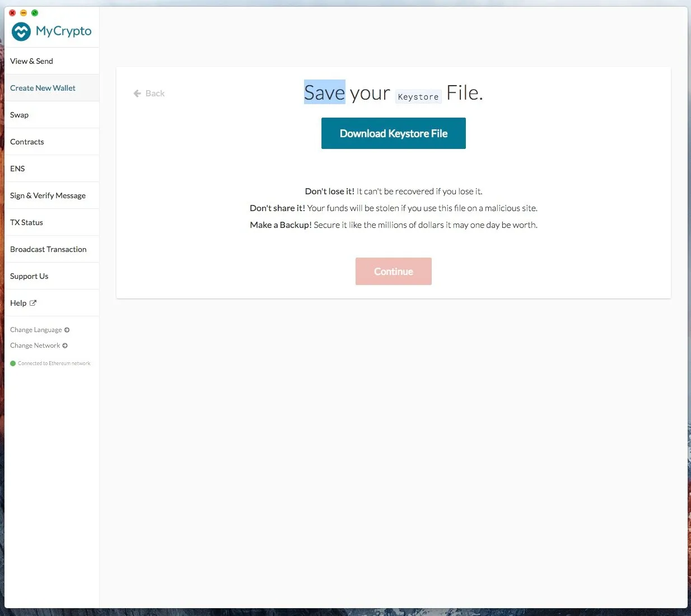This screenshot has width=691, height=616.
Task: Open View & Send in the sidebar
Action: (52, 61)
